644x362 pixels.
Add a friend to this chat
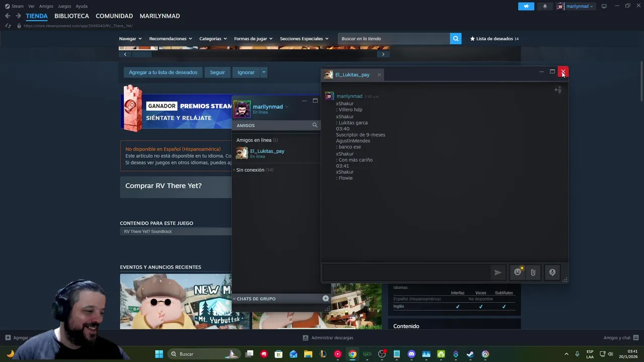(557, 90)
